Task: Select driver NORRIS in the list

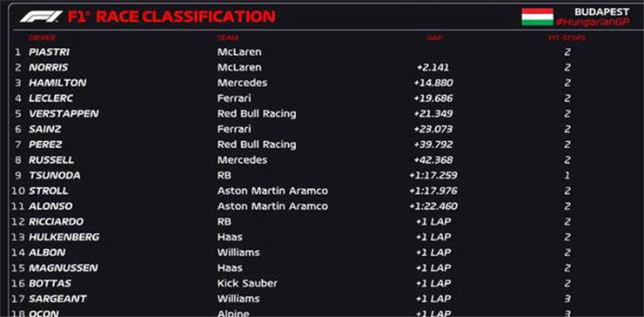Action: (49, 67)
